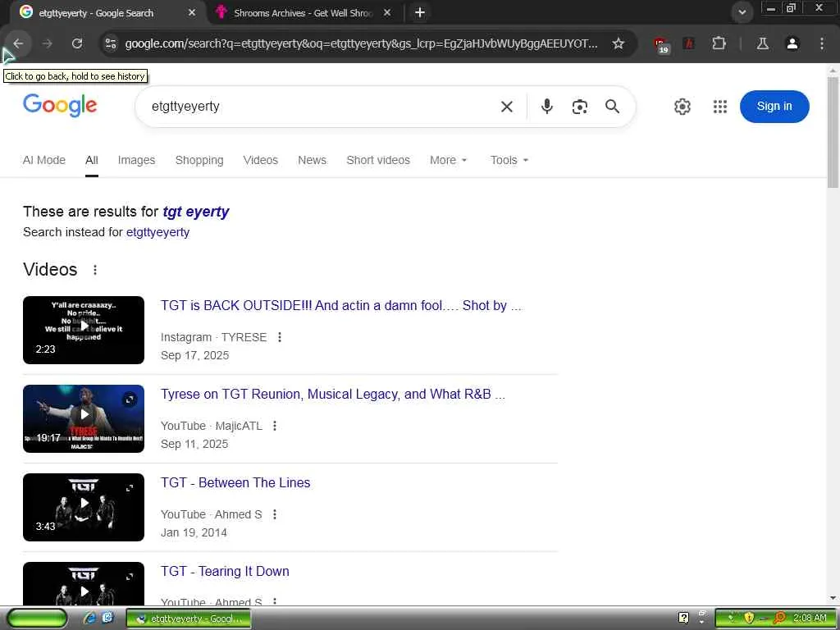The height and width of the screenshot is (630, 840).
Task: Open a new browser tab
Action: [x=420, y=12]
